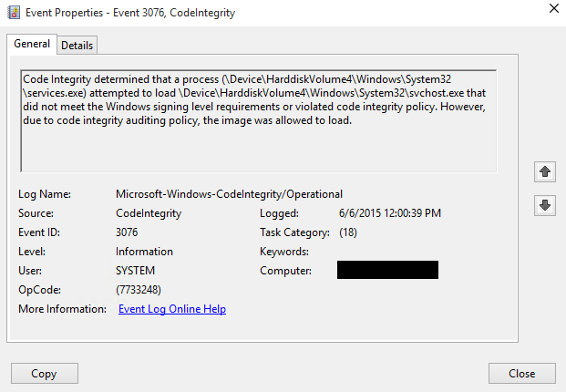Screen dimensions: 566x392
Task: Click the User value SYSTEM
Action: (136, 271)
